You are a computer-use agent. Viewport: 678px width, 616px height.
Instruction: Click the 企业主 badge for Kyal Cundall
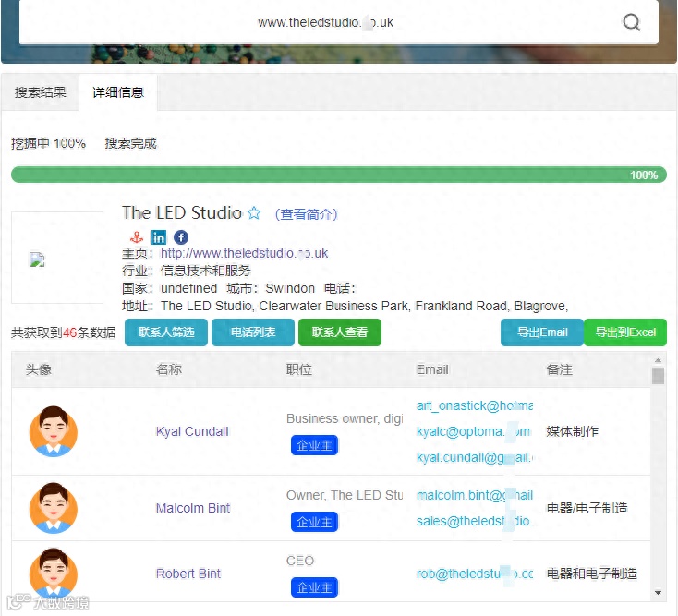point(314,445)
